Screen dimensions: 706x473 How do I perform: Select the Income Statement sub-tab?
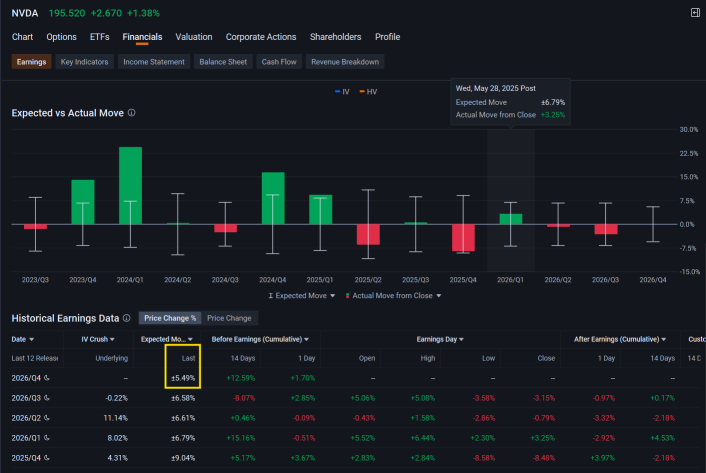pyautogui.click(x=154, y=62)
